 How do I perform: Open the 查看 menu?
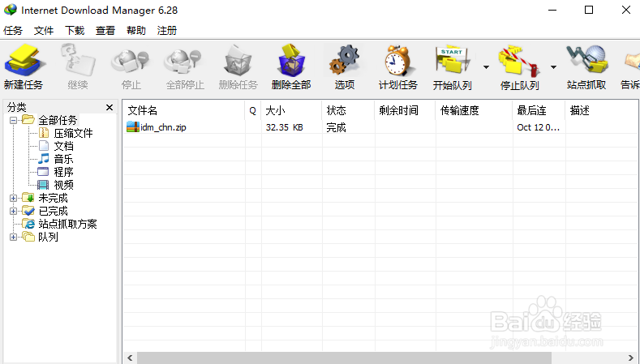point(105,31)
